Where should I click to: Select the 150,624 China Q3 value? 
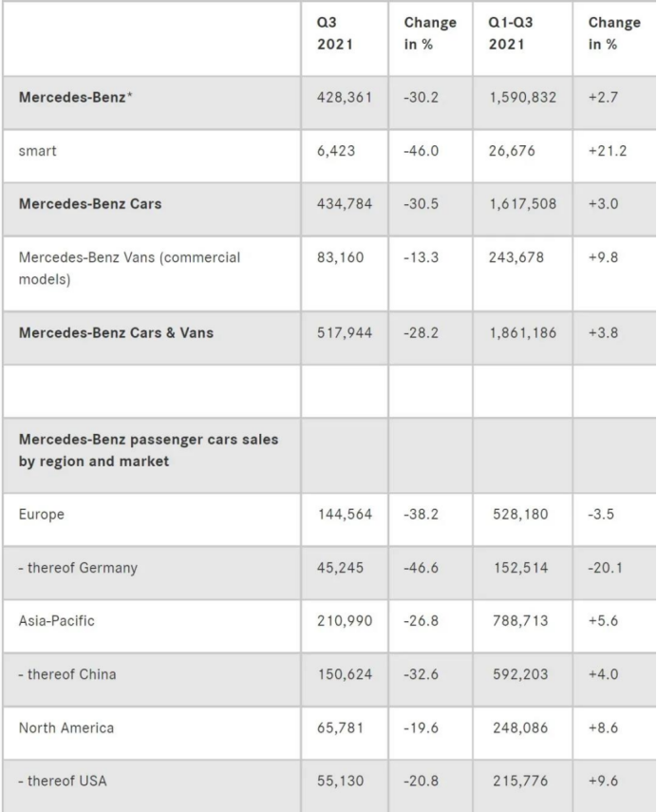pos(341,673)
